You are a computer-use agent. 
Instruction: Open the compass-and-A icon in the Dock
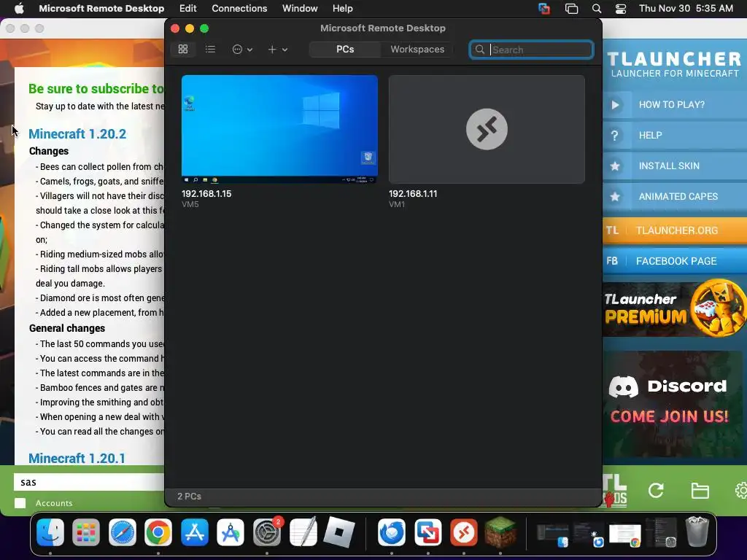[231, 532]
